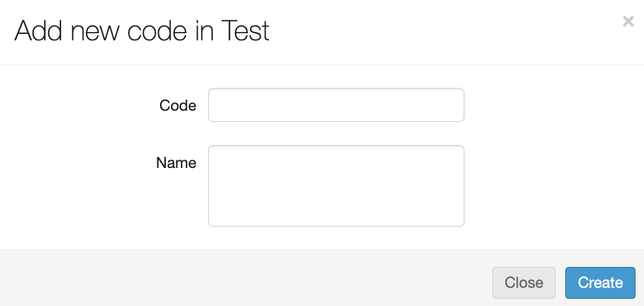
Task: Click inside the Code text field
Action: (336, 105)
